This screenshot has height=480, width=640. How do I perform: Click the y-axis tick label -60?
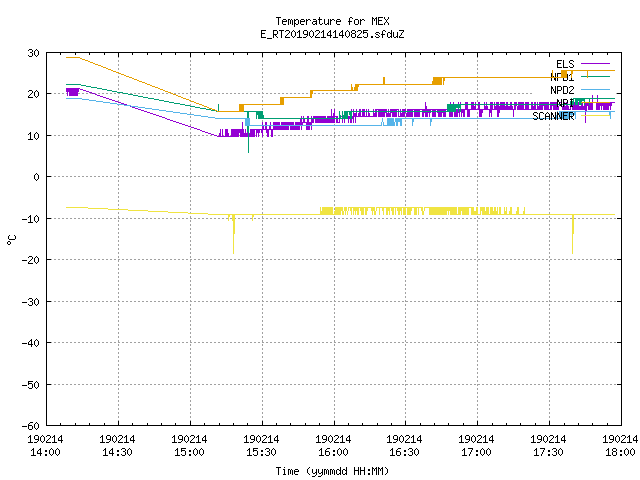point(31,426)
